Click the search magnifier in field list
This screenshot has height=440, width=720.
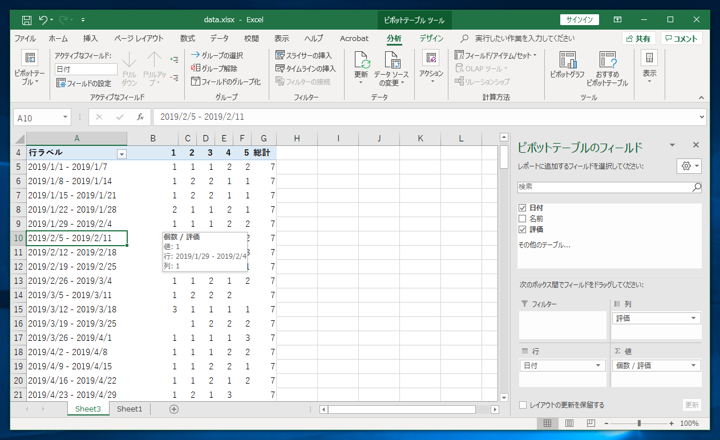[x=697, y=187]
